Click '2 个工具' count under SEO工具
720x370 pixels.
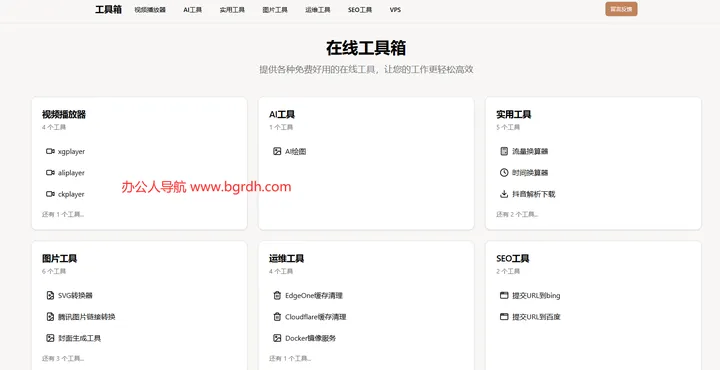point(508,271)
